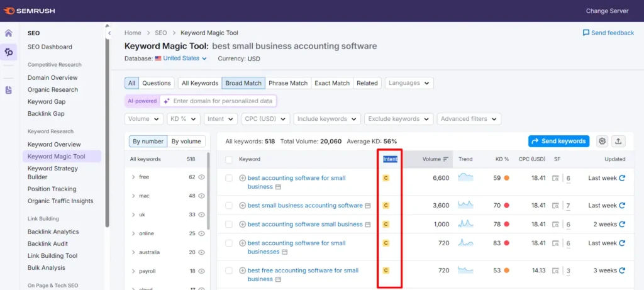Screen dimensions: 644x290
Task: Open the Volume filter dropdown
Action: tap(144, 119)
